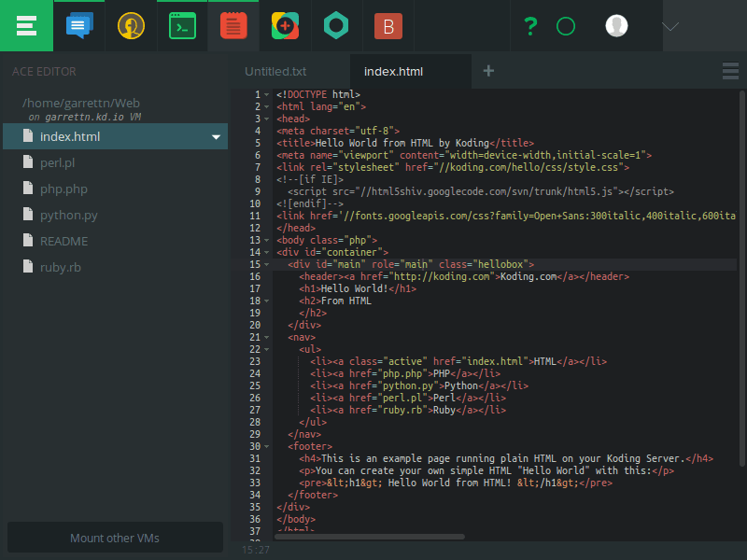Collapse code fold arrow on line 1
The height and width of the screenshot is (560, 747).
(267, 95)
